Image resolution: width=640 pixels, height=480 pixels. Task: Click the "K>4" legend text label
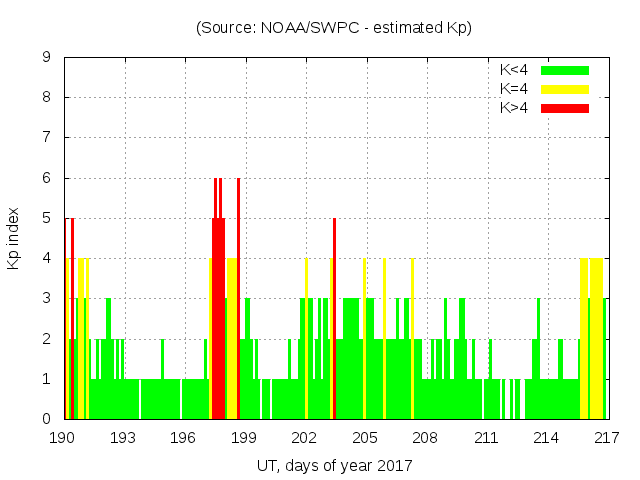514,108
